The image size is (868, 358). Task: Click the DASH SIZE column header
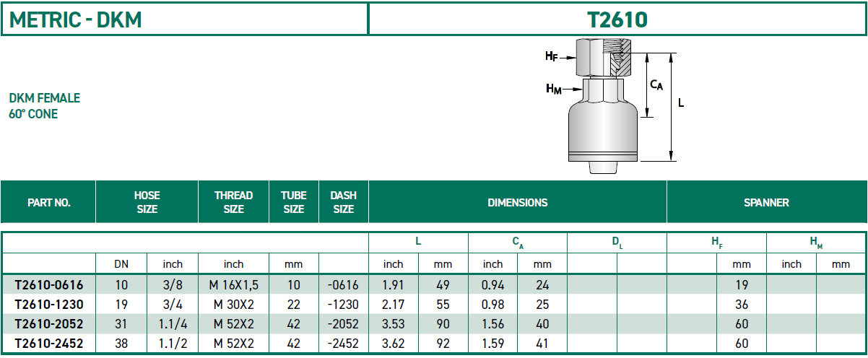343,202
